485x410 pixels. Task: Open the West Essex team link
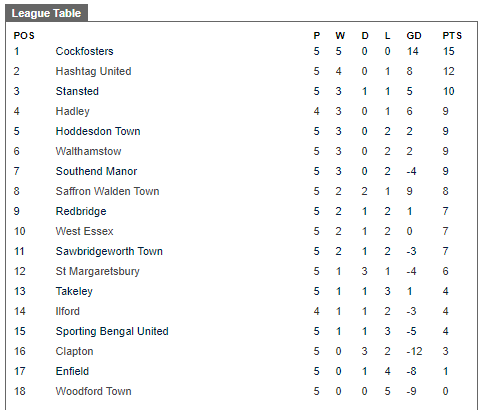(x=84, y=231)
